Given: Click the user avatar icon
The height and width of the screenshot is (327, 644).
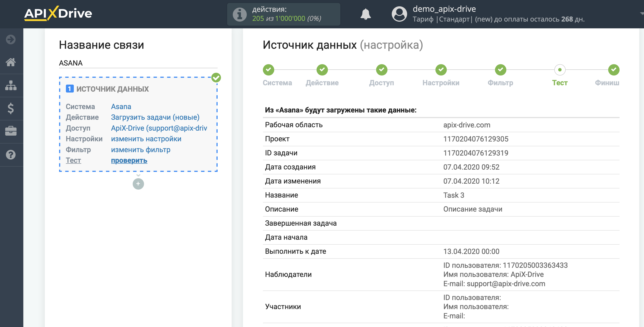Looking at the screenshot, I should click(399, 14).
